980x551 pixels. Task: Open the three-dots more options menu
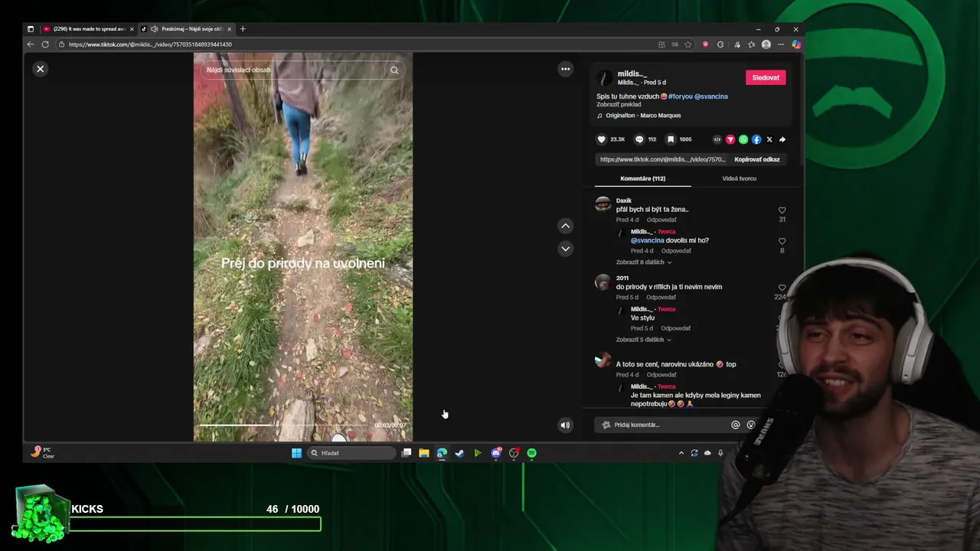pos(565,69)
